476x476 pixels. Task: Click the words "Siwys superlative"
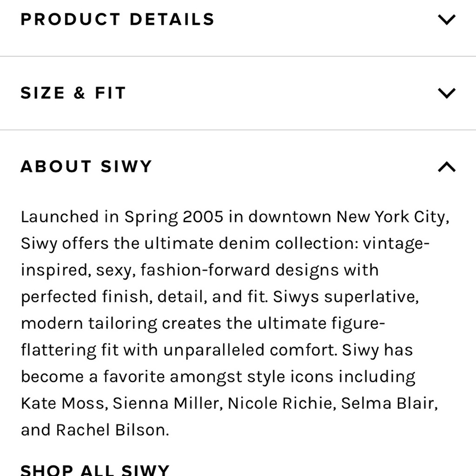coord(346,297)
